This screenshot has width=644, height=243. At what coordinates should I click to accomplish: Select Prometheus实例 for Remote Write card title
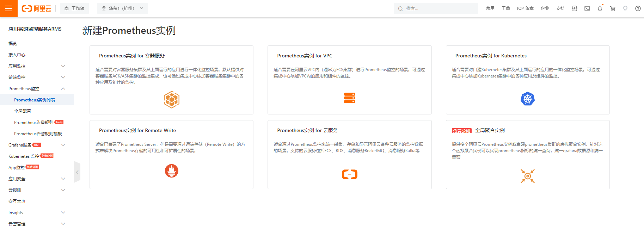137,130
